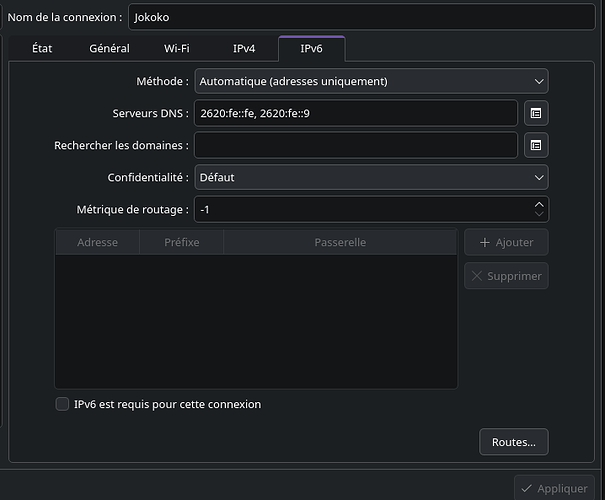Click into the Serveurs DNS field
The height and width of the screenshot is (500, 605).
coord(356,113)
